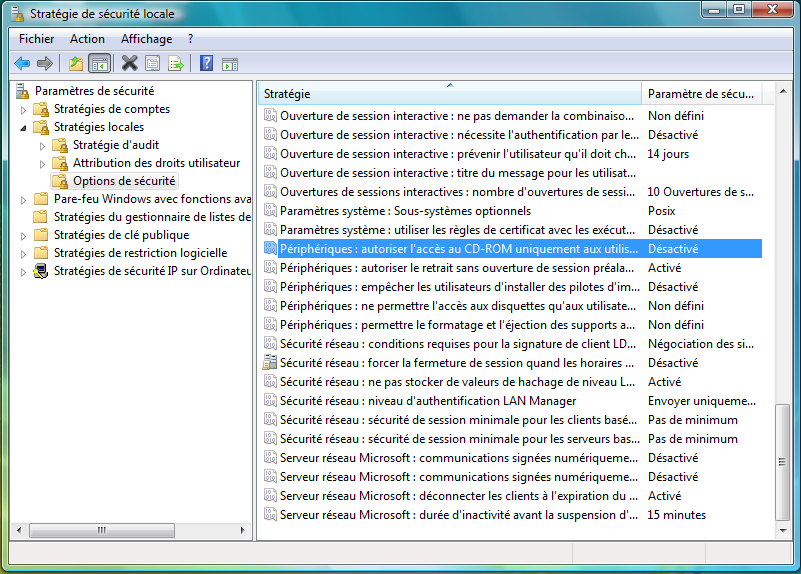Viewport: 801px width, 574px height.
Task: Click the Stratégies de restriction logicielle folder icon
Action: 41,253
